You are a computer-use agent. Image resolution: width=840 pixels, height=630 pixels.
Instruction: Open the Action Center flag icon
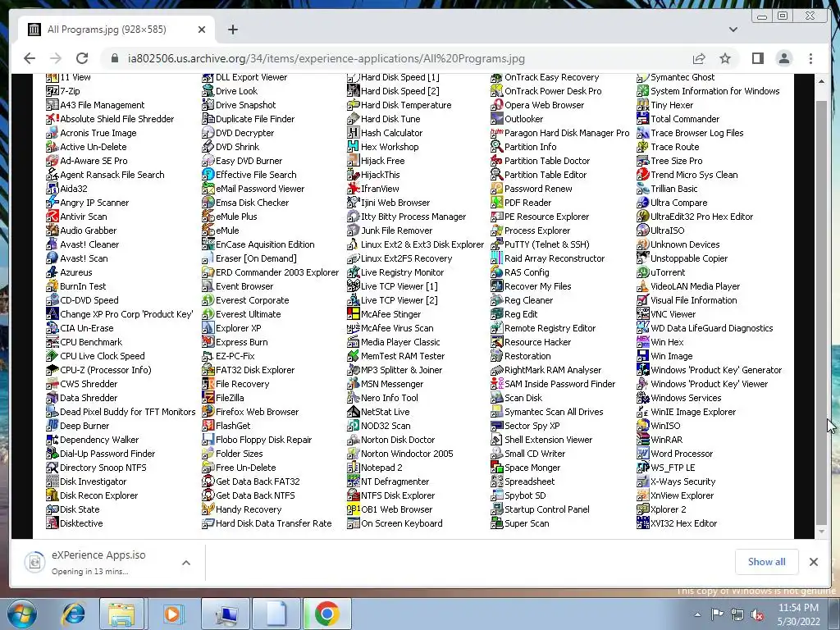(717, 614)
